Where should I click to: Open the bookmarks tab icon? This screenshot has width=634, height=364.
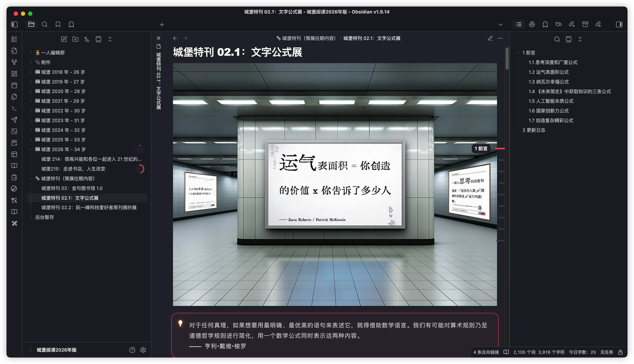point(58,24)
